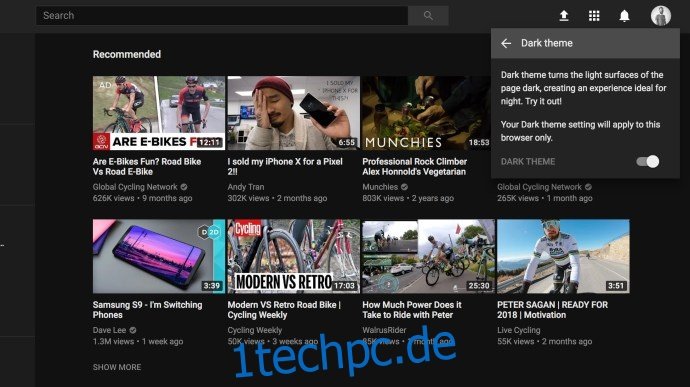Open the Munchies channel link
This screenshot has height=387, width=690.
380,187
